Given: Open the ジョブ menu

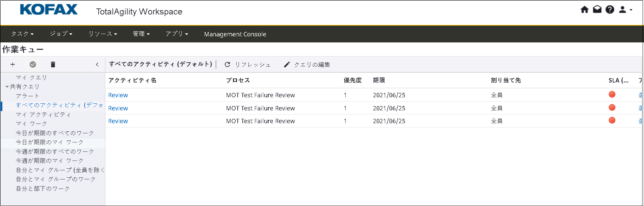Looking at the screenshot, I should (x=61, y=34).
